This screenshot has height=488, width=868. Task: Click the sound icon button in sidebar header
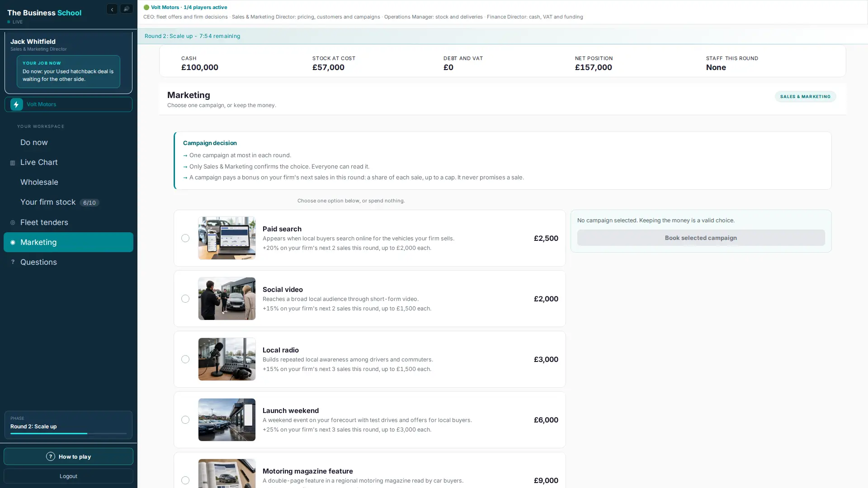click(x=127, y=9)
